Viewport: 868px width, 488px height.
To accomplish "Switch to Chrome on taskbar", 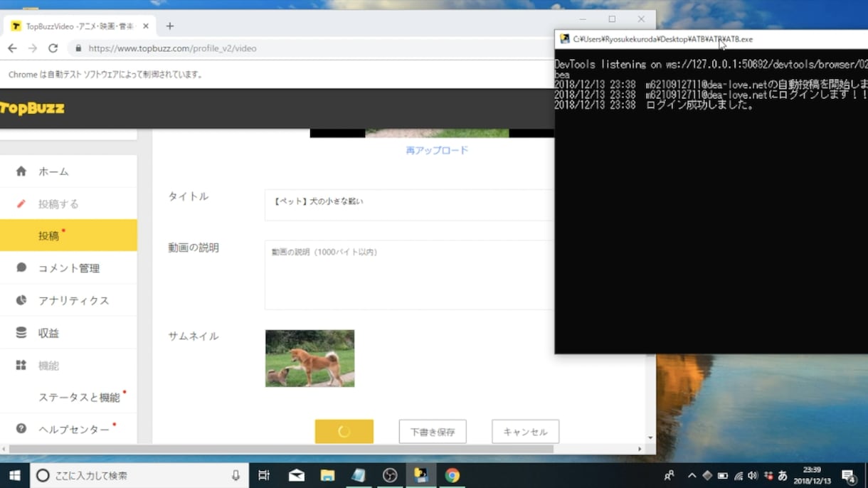I will coord(452,475).
